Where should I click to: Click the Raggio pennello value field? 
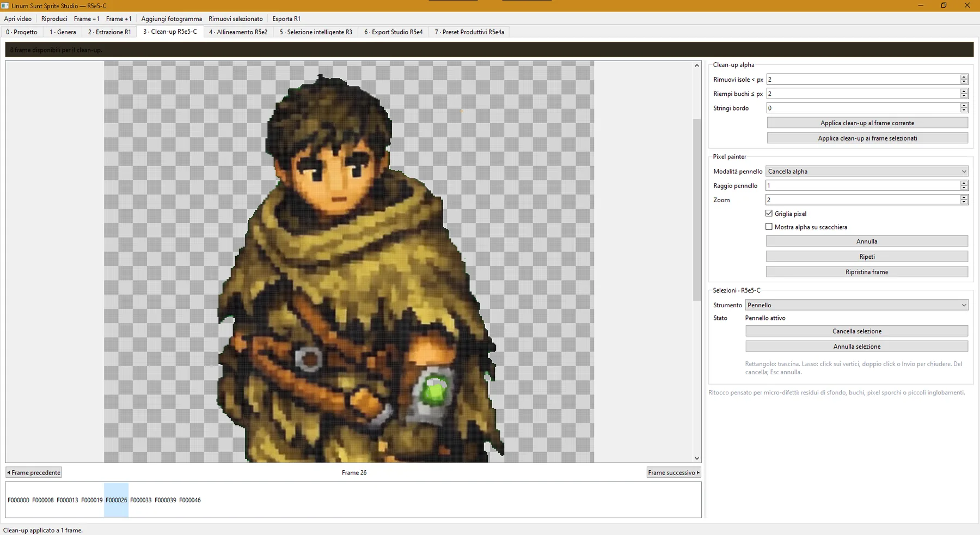863,186
